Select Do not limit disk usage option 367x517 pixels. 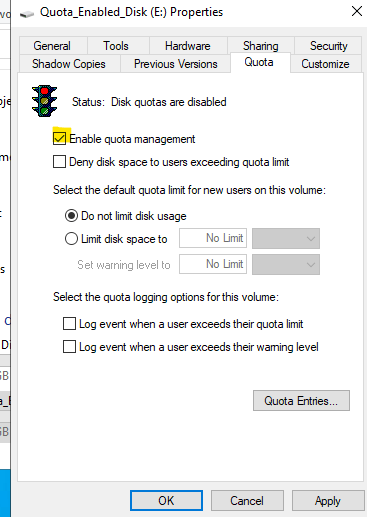71,216
